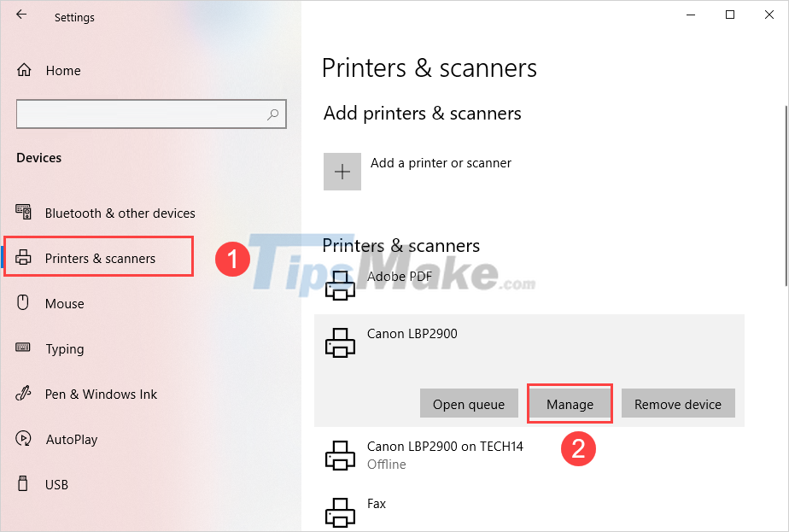Click the Offline status text
Screen dimensions: 789x532
386,464
